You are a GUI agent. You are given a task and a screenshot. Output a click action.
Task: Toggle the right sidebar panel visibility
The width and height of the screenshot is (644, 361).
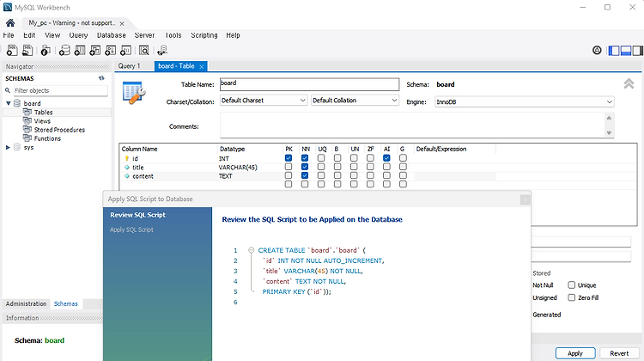pyautogui.click(x=637, y=50)
